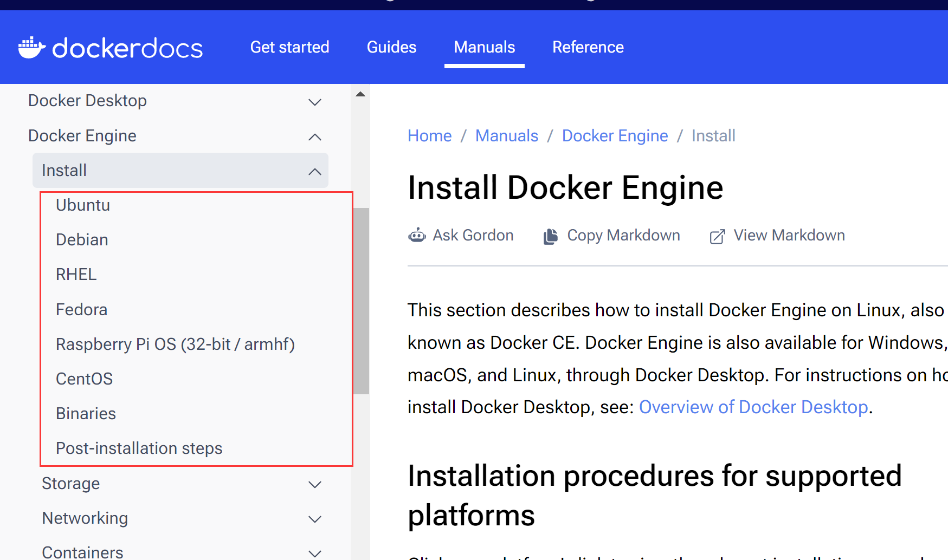This screenshot has width=948, height=560.
Task: Click the Ask Gordon robot icon
Action: click(417, 236)
